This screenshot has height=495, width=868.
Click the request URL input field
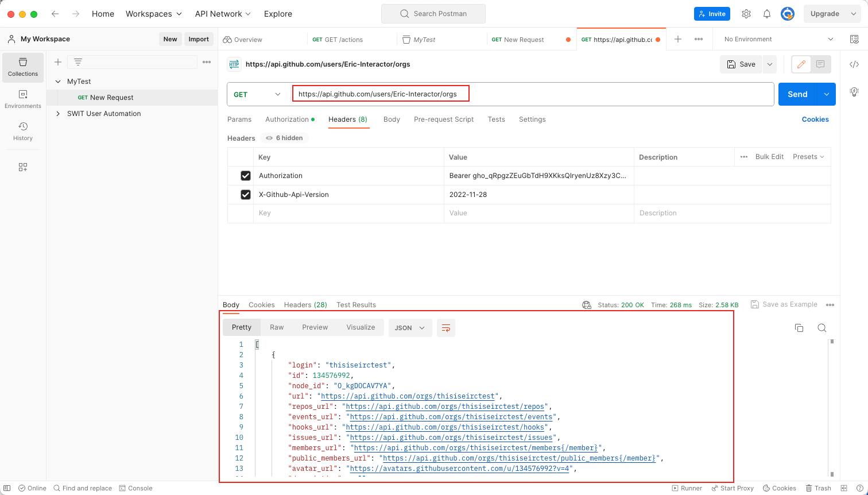pos(533,94)
